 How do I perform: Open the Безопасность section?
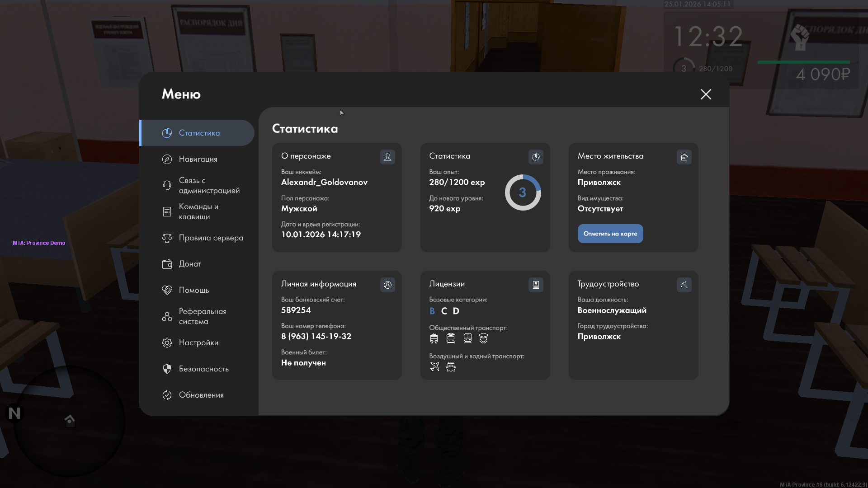(x=203, y=369)
